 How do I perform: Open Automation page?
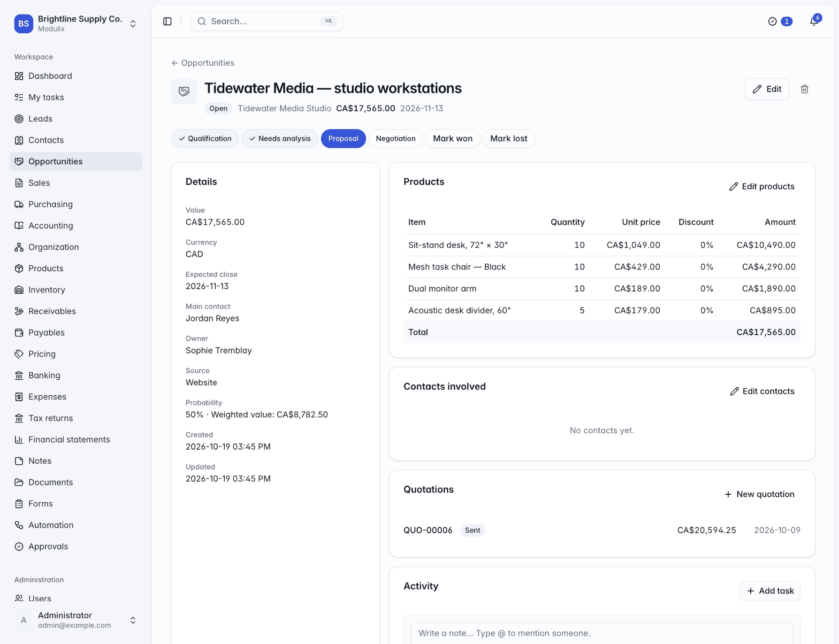coord(76,525)
